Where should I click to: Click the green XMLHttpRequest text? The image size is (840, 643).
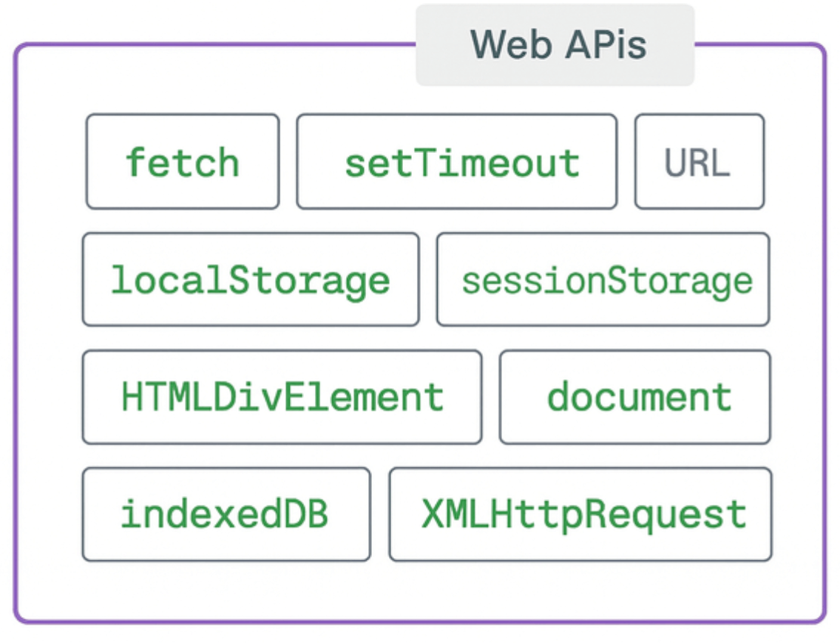coord(584,514)
